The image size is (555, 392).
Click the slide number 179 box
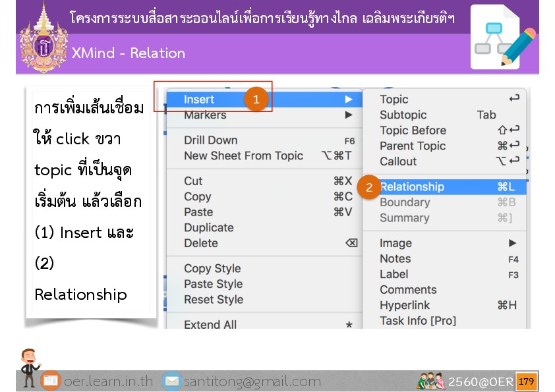point(526,381)
